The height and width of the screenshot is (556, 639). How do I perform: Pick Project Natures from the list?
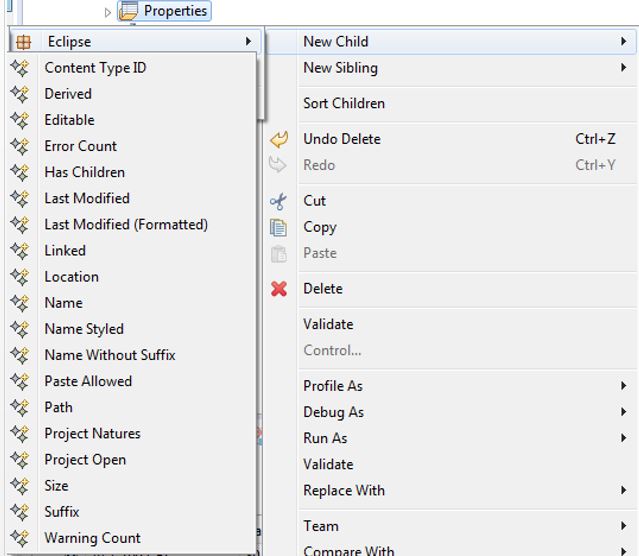point(92,433)
